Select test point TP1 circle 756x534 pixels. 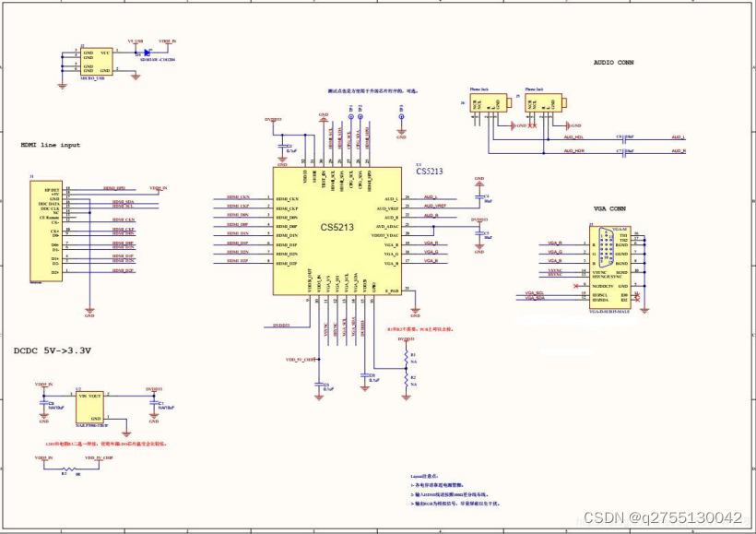[351, 117]
